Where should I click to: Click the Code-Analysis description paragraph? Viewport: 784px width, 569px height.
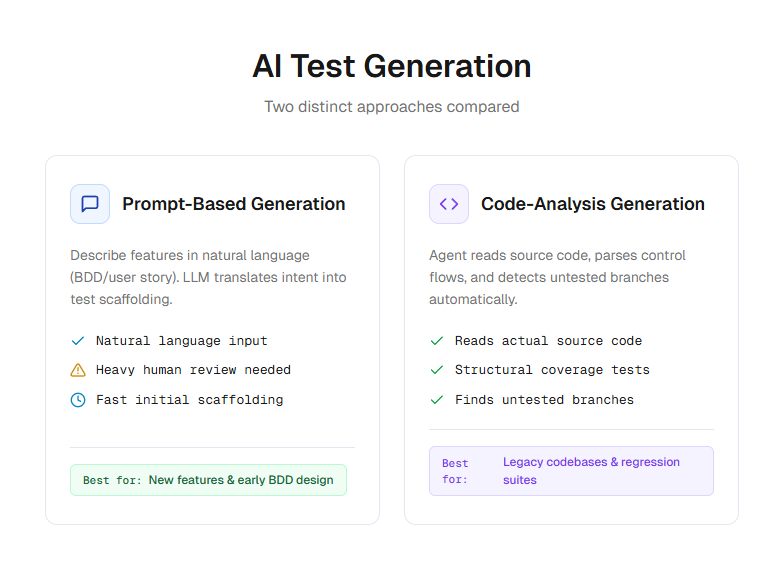[x=558, y=277]
